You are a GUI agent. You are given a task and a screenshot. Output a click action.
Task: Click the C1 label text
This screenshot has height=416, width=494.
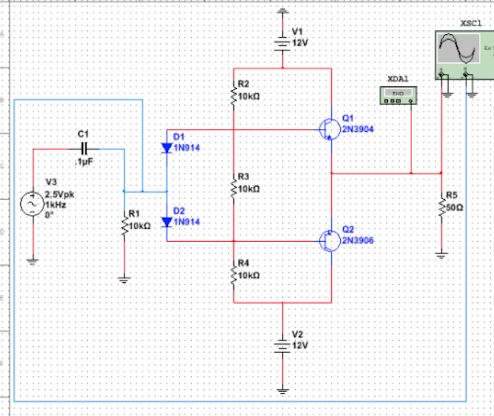pyautogui.click(x=83, y=134)
